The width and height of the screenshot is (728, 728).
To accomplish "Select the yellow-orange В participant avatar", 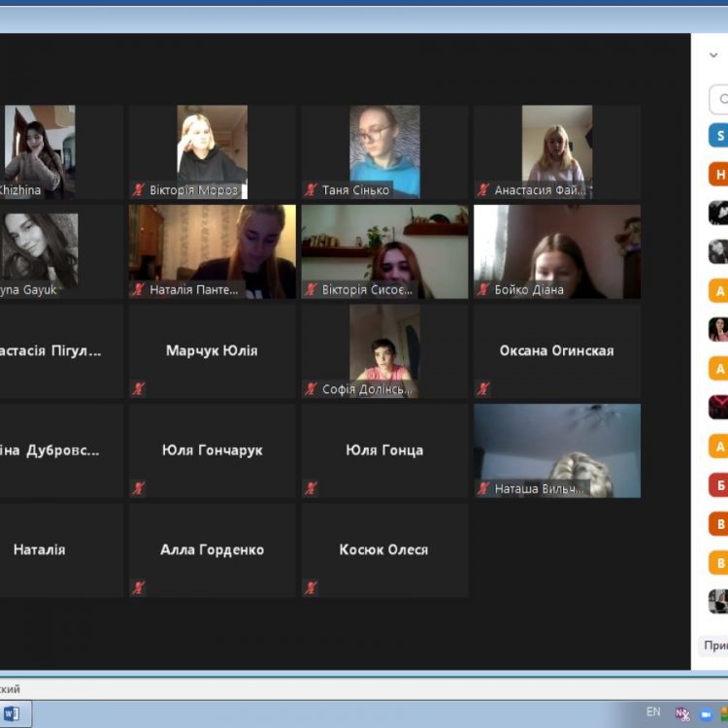I will click(718, 563).
